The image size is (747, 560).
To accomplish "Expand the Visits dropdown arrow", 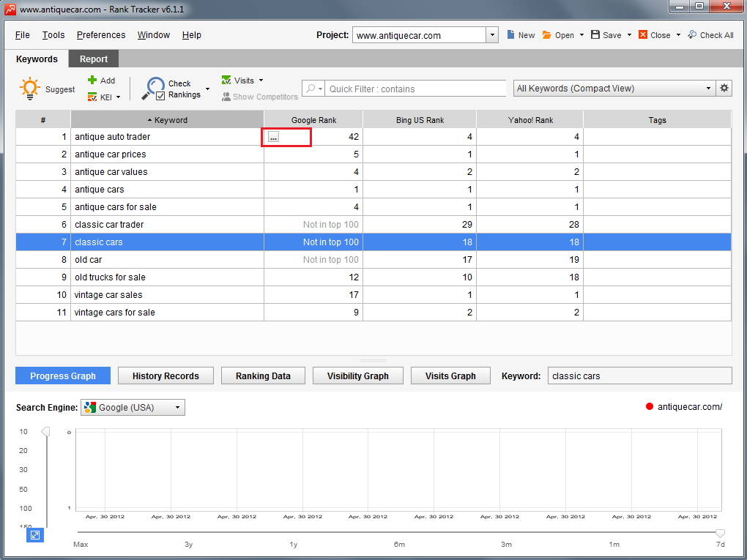I will [x=261, y=81].
